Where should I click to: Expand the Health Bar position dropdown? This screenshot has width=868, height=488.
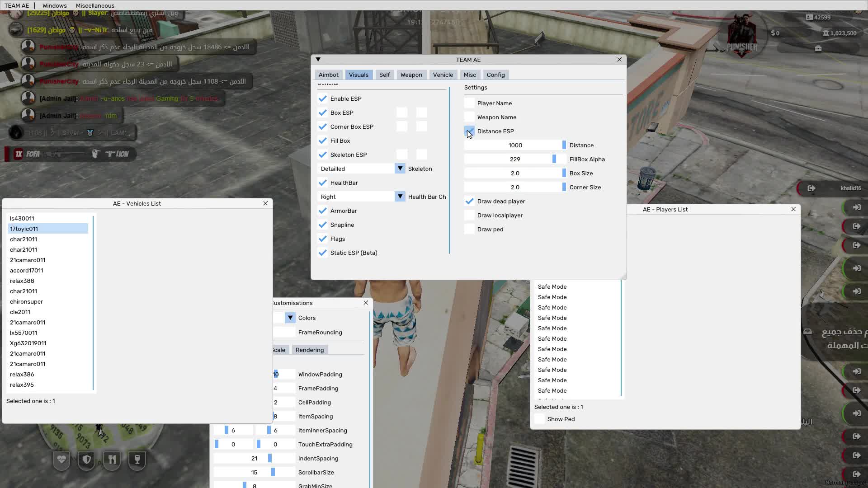[x=400, y=197]
